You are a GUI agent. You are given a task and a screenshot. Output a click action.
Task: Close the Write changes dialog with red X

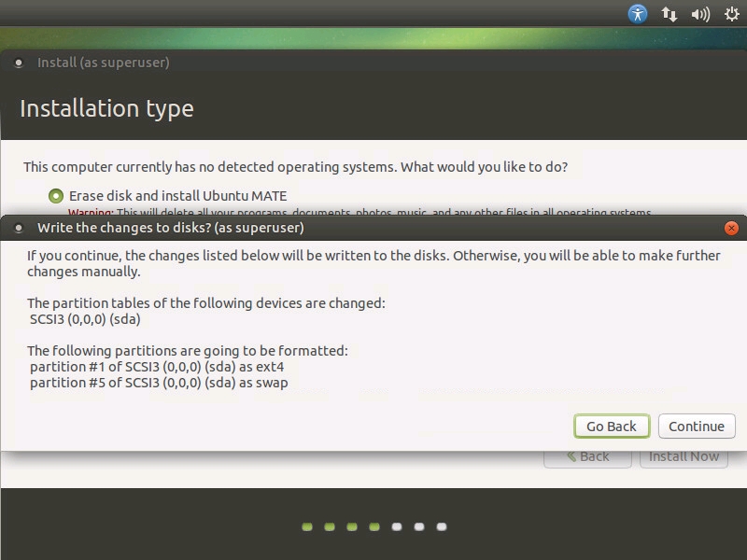[731, 228]
